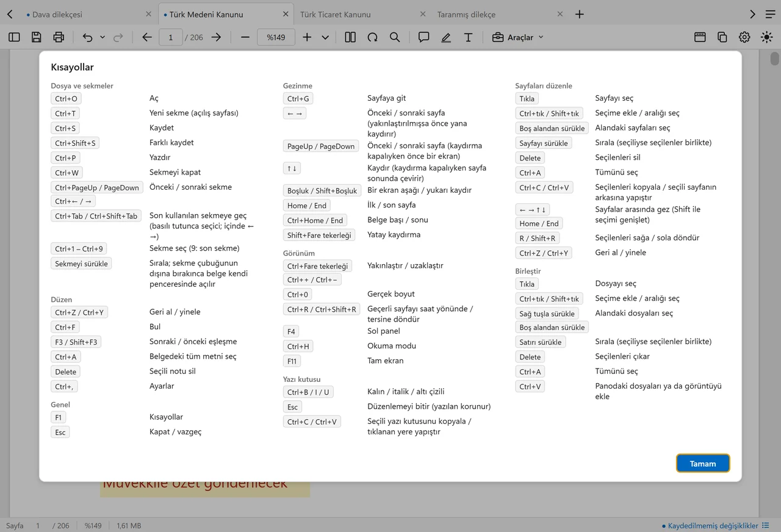
Task: Click the window layout icon at right
Action: [x=700, y=37]
